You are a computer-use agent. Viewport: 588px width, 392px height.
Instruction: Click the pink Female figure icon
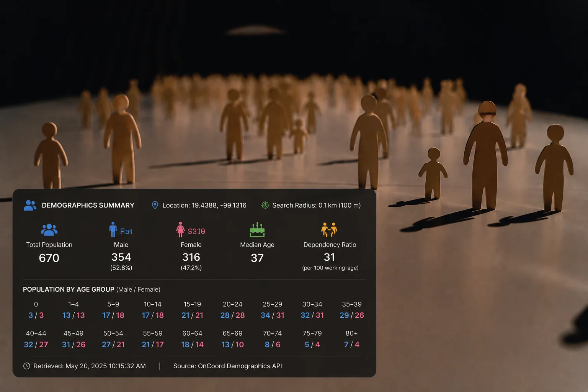pyautogui.click(x=180, y=229)
